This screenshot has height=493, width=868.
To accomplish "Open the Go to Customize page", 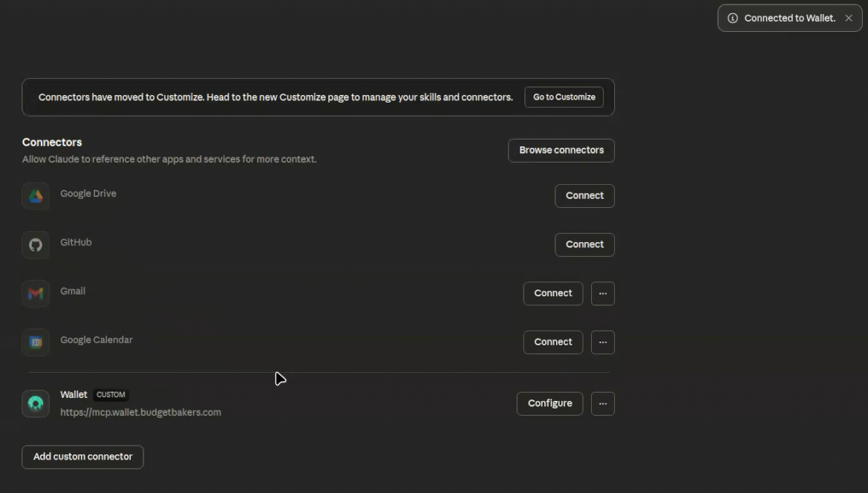I will click(x=564, y=97).
